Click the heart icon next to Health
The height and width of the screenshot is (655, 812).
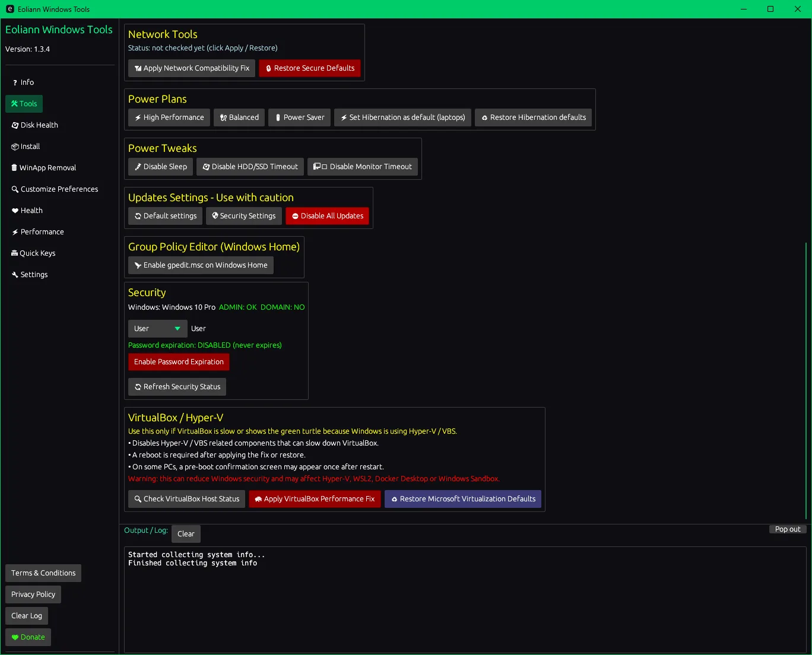pos(15,211)
